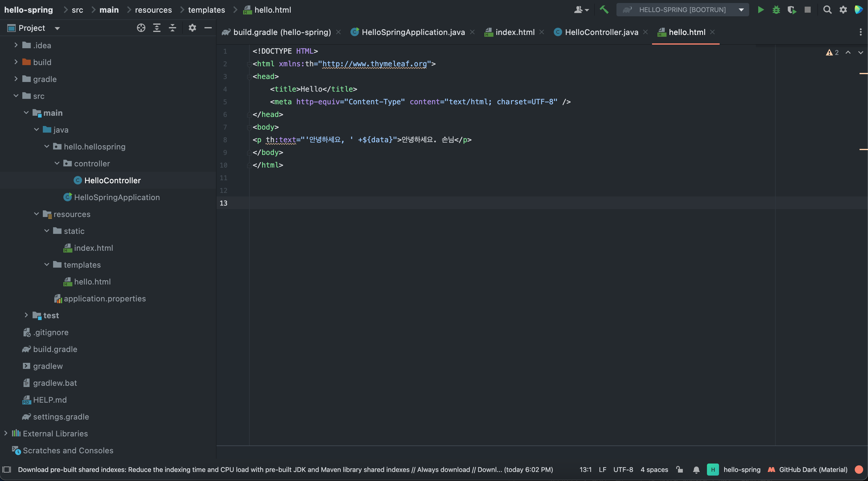Click the red status dot in status bar
The image size is (868, 481).
[x=859, y=470]
